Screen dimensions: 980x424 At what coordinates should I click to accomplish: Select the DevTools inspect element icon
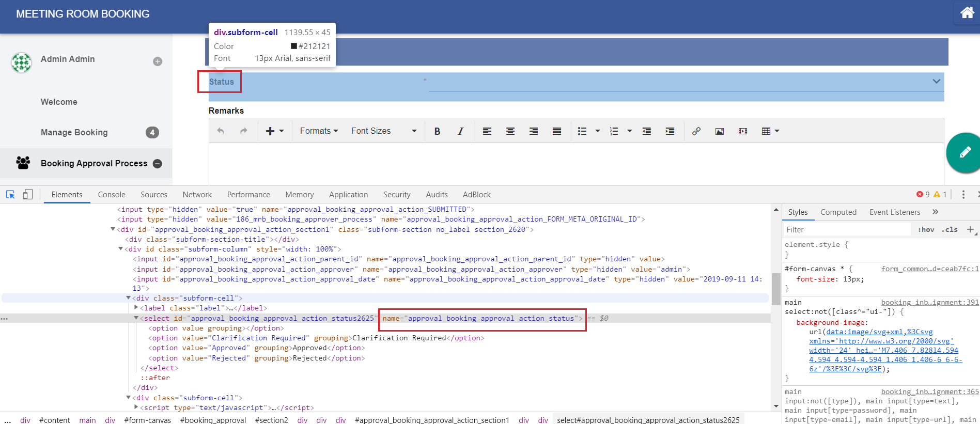click(10, 195)
